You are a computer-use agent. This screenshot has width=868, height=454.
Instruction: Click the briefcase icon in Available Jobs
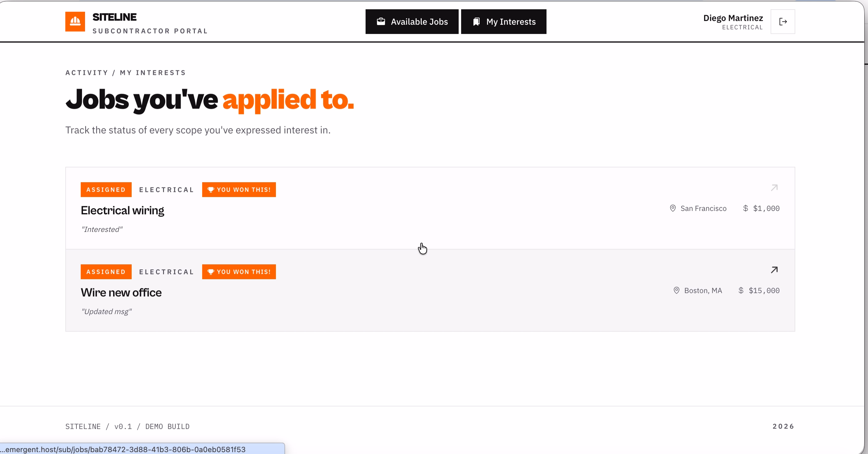[x=381, y=22]
